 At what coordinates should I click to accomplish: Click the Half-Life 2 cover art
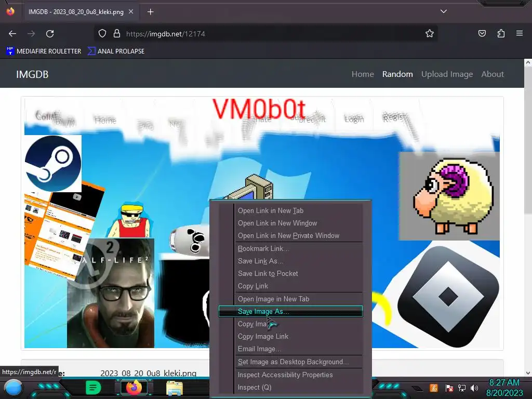pos(111,293)
